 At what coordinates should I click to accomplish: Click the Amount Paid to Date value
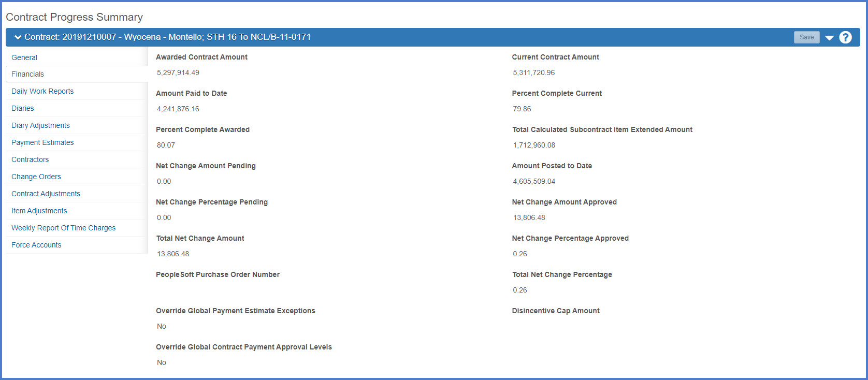[x=178, y=109]
